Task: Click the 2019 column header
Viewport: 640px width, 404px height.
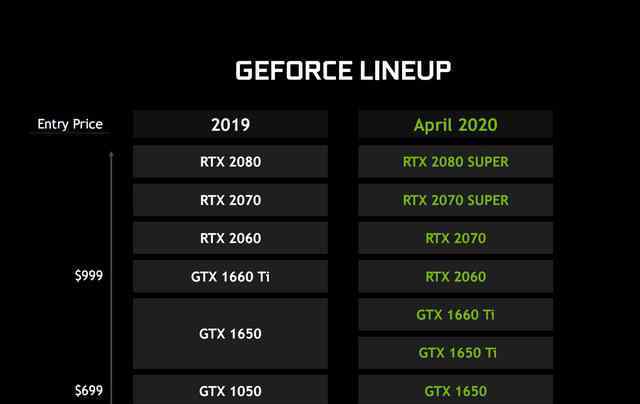Action: click(230, 125)
